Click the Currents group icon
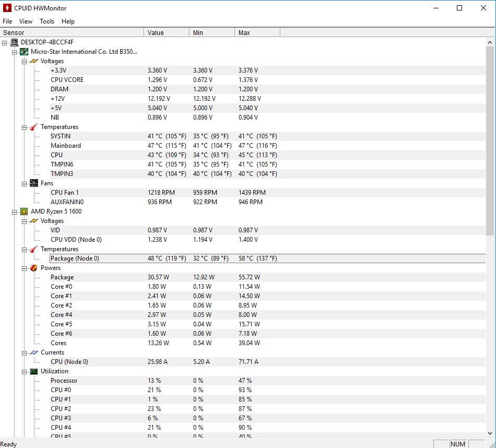This screenshot has height=448, width=496. point(34,352)
